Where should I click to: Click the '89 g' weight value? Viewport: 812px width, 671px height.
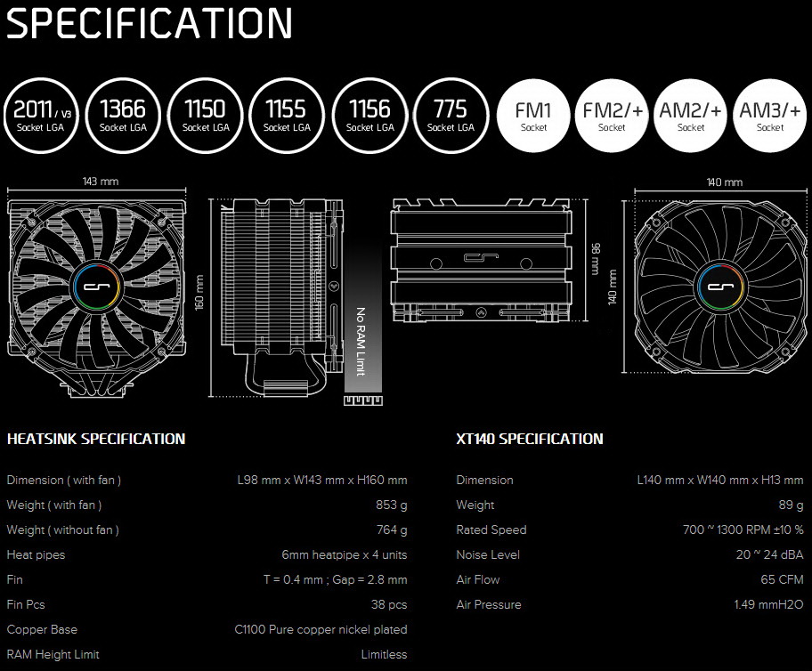click(x=791, y=505)
